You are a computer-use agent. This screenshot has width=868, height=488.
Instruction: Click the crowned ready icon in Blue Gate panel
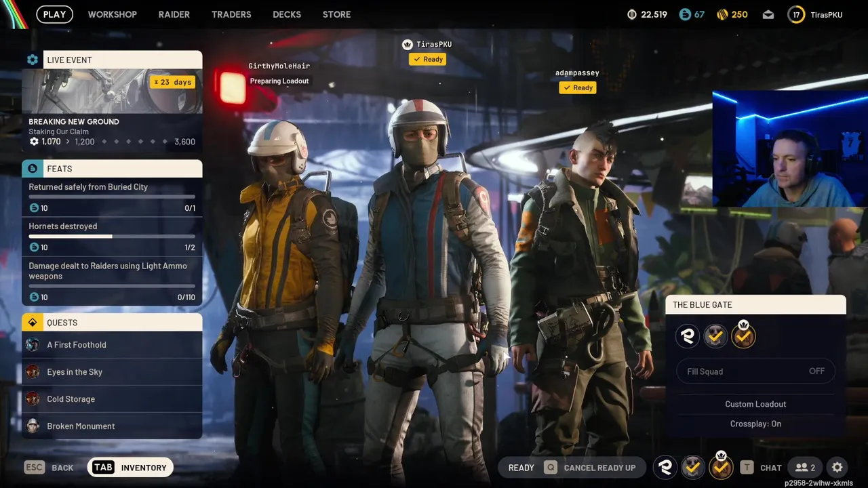pos(743,335)
